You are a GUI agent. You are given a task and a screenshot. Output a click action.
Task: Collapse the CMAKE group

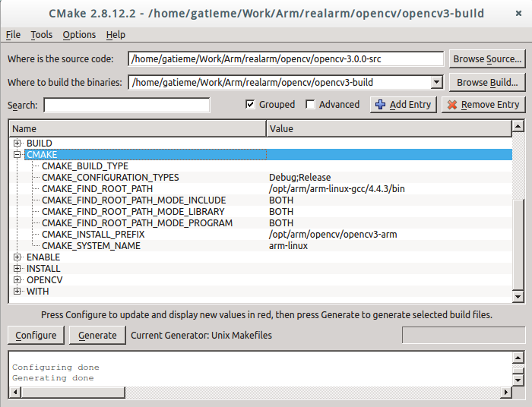click(x=17, y=155)
